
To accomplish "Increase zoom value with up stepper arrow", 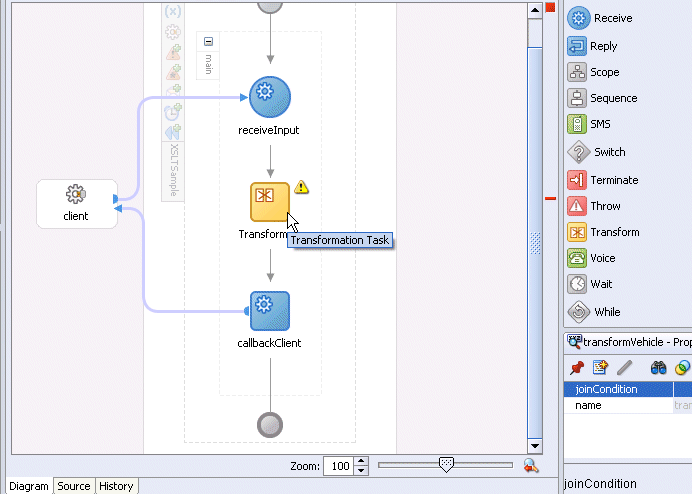I will 361,461.
